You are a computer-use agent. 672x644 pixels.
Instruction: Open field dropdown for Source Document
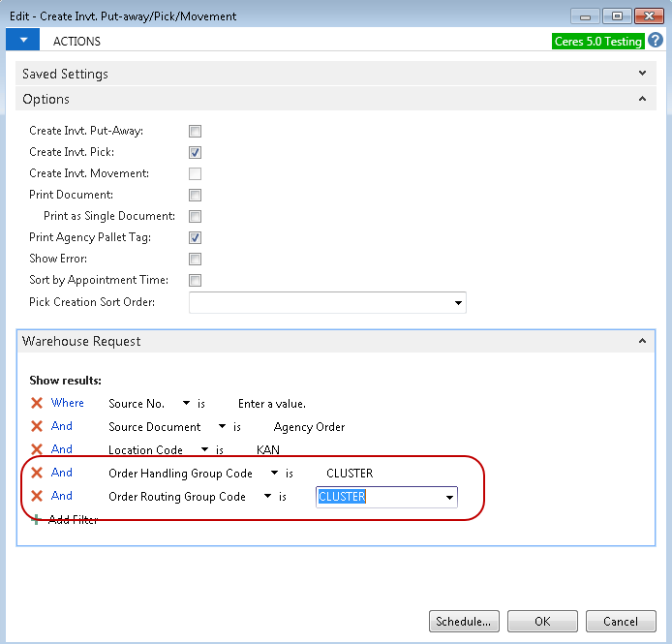pyautogui.click(x=222, y=426)
